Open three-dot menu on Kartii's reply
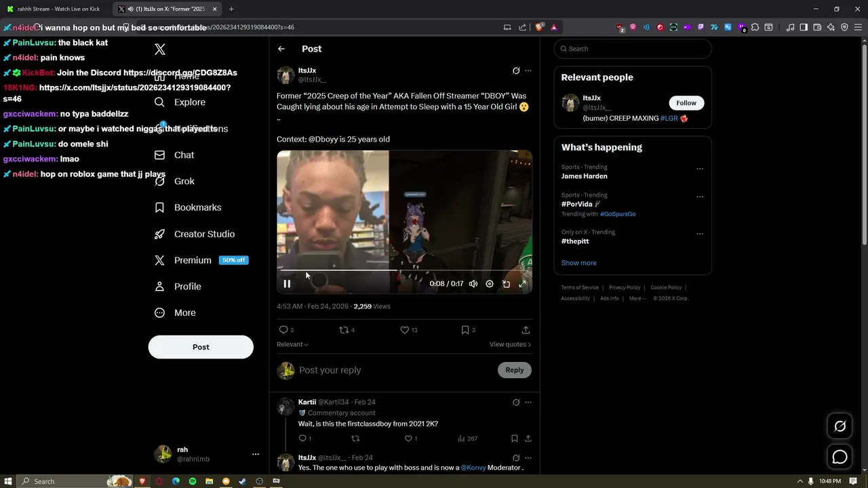Image resolution: width=868 pixels, height=488 pixels. click(x=528, y=403)
